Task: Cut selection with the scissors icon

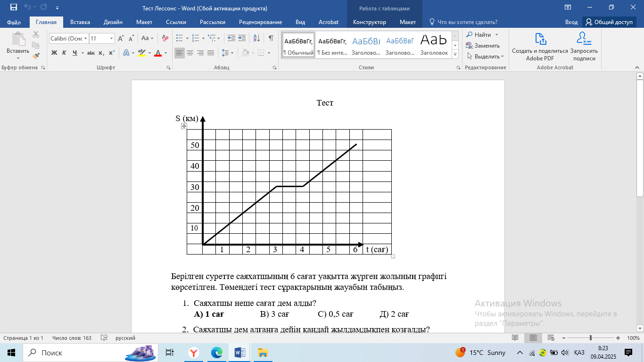Action: pyautogui.click(x=36, y=34)
